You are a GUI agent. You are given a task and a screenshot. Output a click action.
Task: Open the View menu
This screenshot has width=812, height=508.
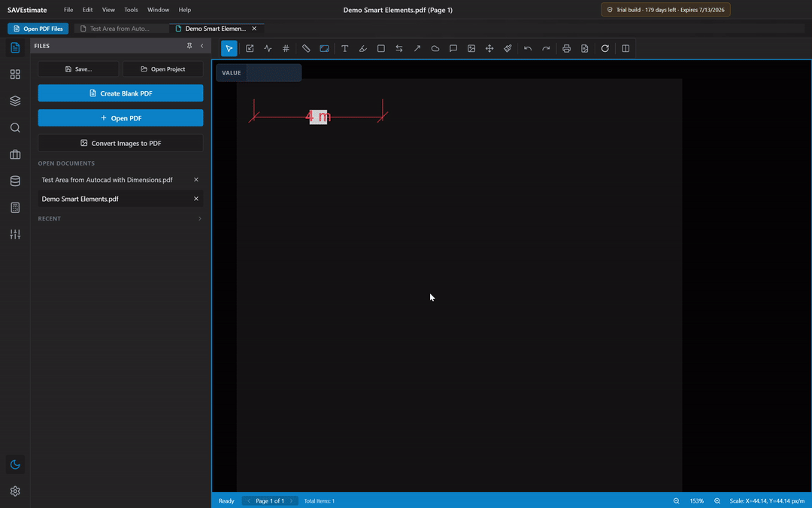tap(108, 9)
